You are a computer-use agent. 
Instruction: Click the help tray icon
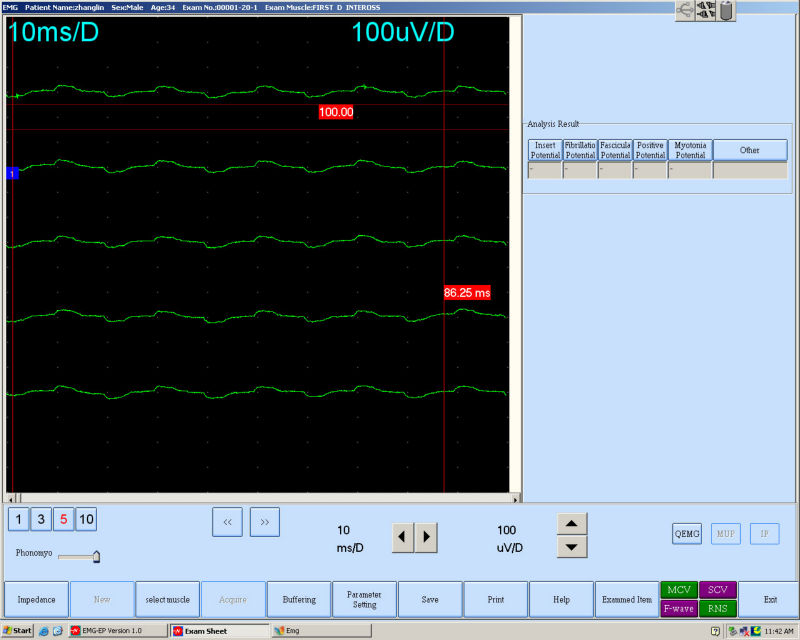[x=715, y=631]
